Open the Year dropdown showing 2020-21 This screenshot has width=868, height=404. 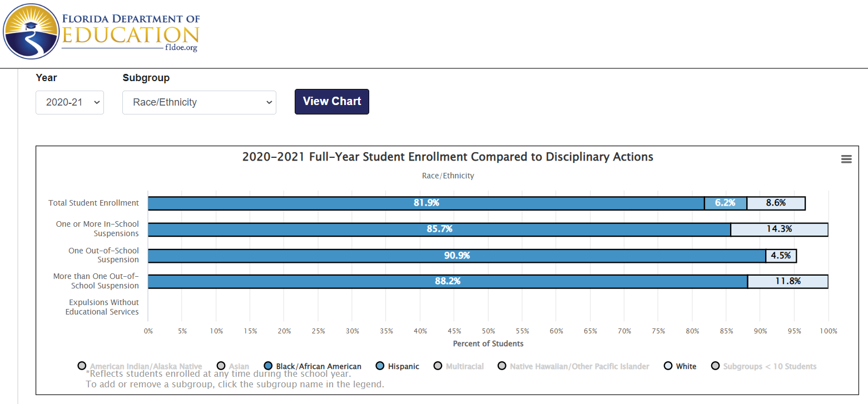click(x=70, y=103)
